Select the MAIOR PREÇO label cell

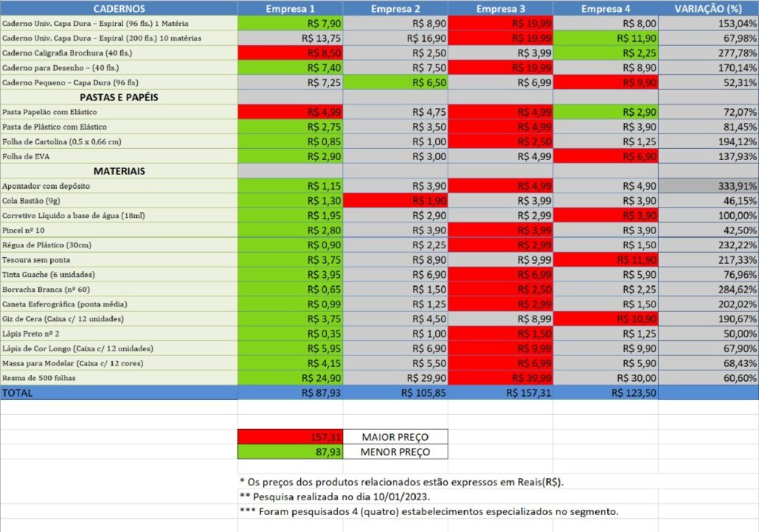396,437
